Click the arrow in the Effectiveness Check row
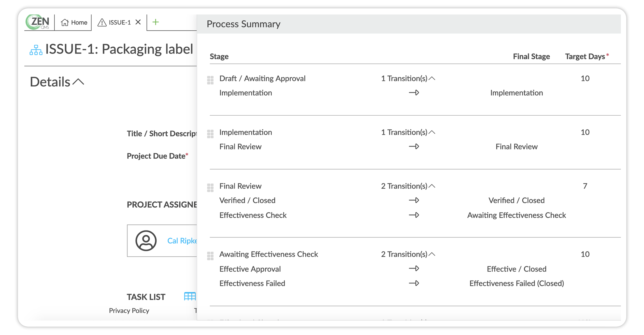 [x=414, y=215]
